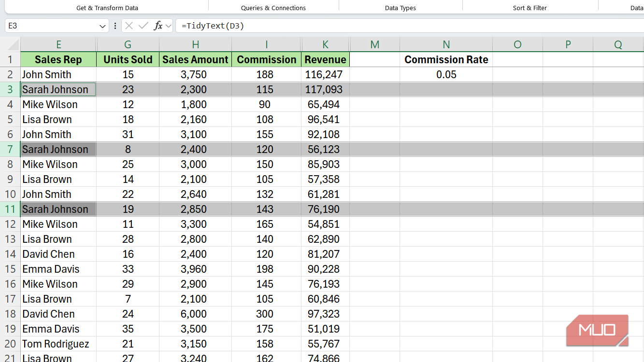Image resolution: width=644 pixels, height=362 pixels.
Task: Select revenue value 97,323
Action: (325, 314)
